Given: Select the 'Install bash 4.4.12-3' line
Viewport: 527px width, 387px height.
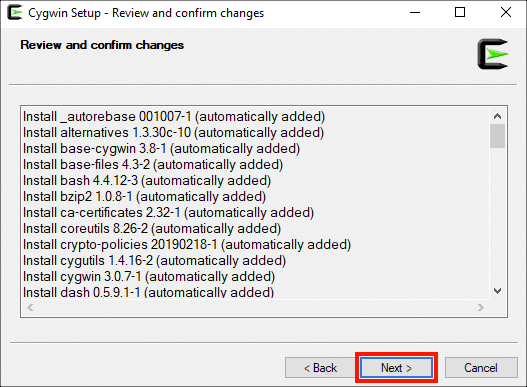Looking at the screenshot, I should click(147, 181).
